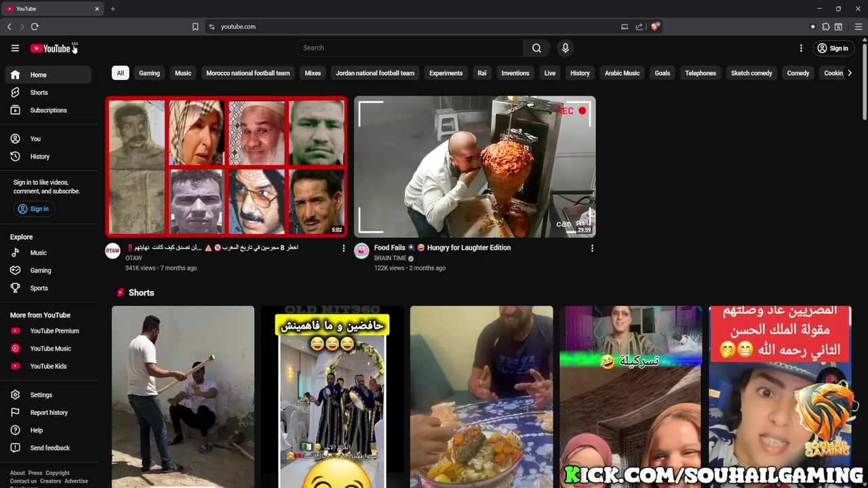
Task: Click the OTAW channel avatar
Action: [x=113, y=251]
